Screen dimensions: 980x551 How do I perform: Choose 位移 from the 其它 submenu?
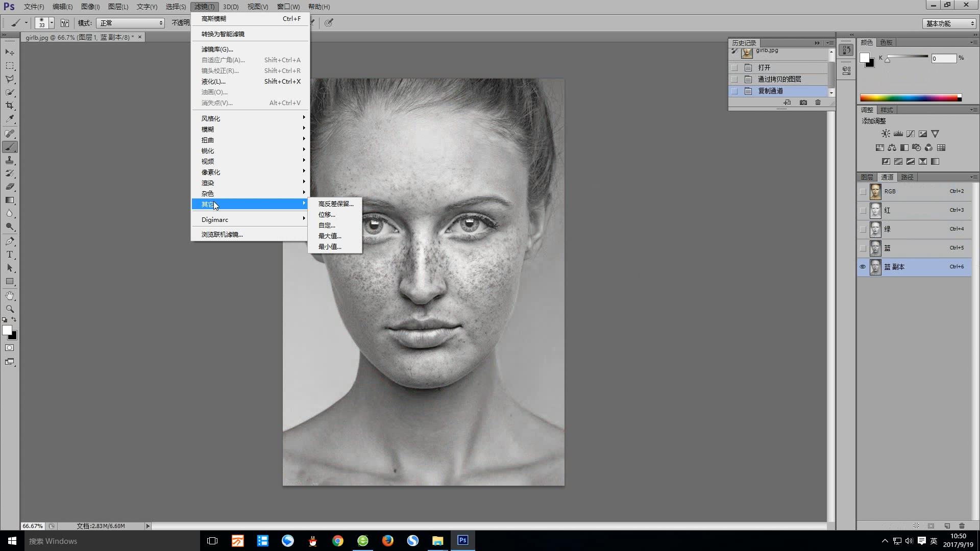[335, 214]
